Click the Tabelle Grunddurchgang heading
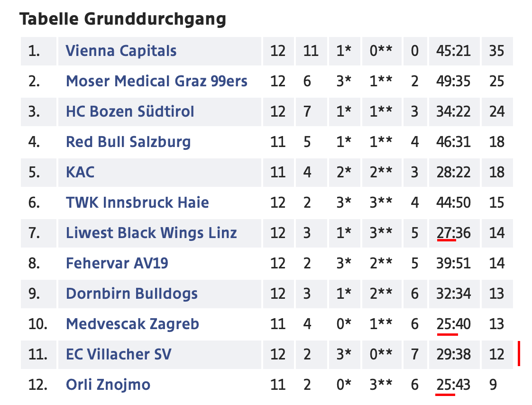This screenshot has height=405, width=532. 123,19
